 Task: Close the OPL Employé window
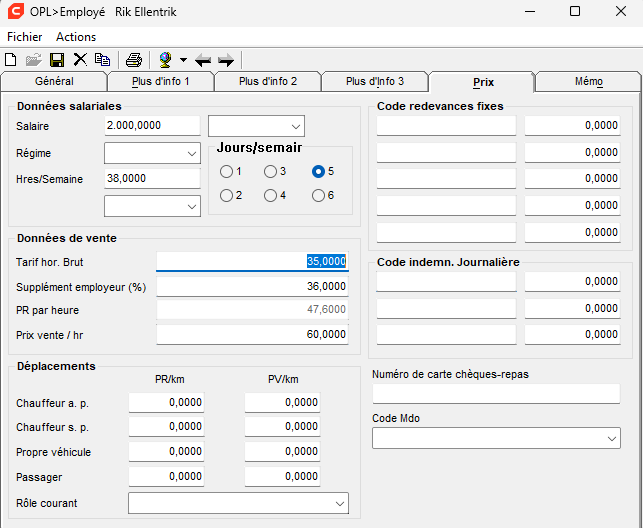(x=621, y=11)
